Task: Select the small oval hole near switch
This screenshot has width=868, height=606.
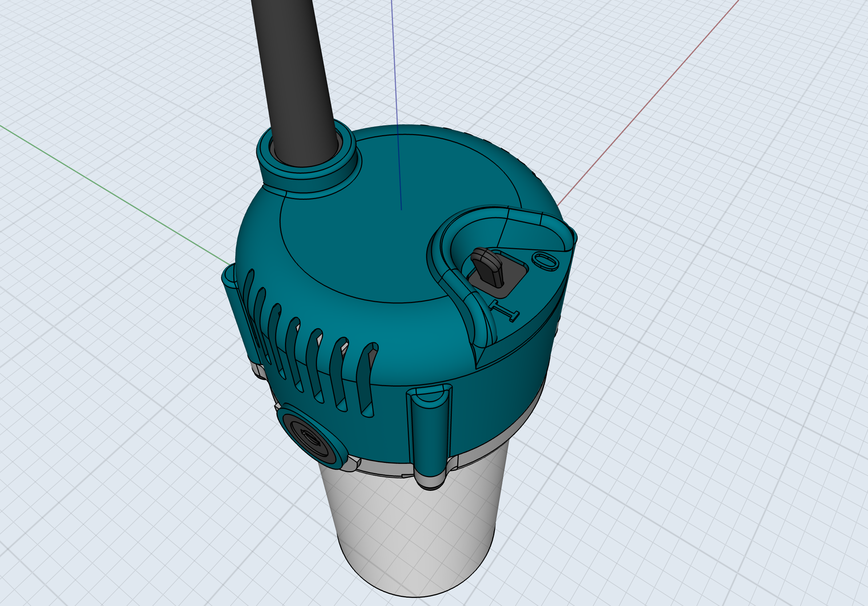Action: pos(545,261)
